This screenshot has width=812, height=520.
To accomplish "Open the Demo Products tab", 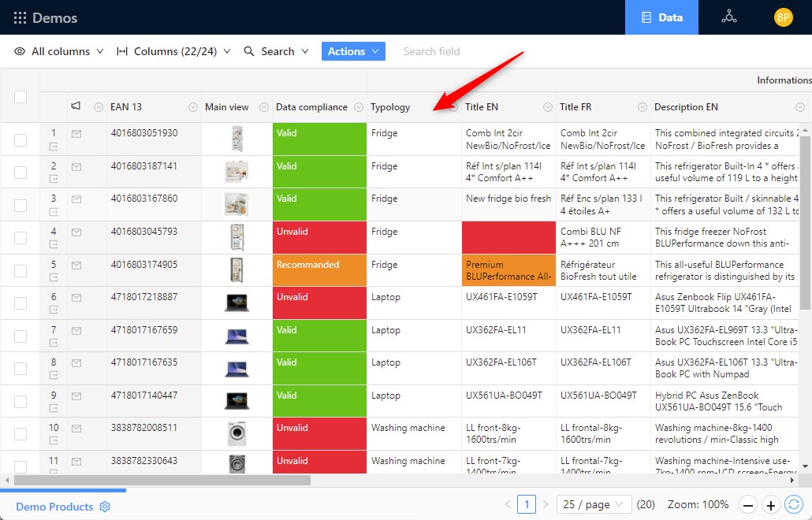I will (x=54, y=507).
